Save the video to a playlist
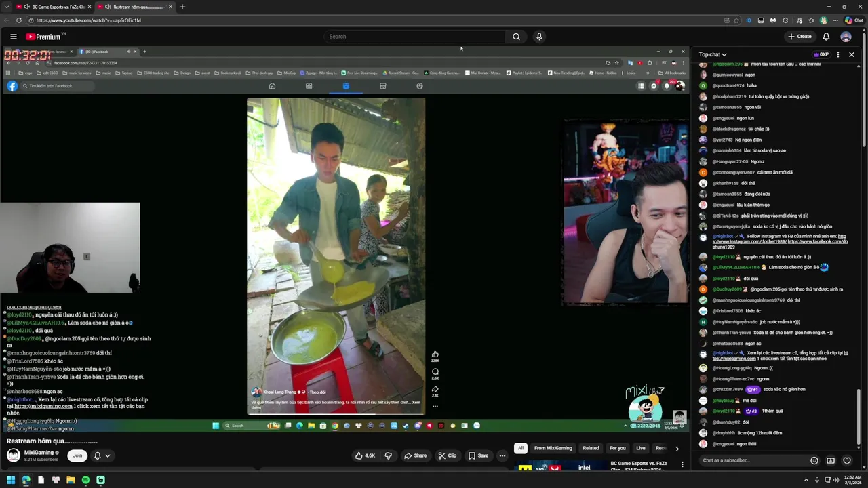 pyautogui.click(x=478, y=455)
